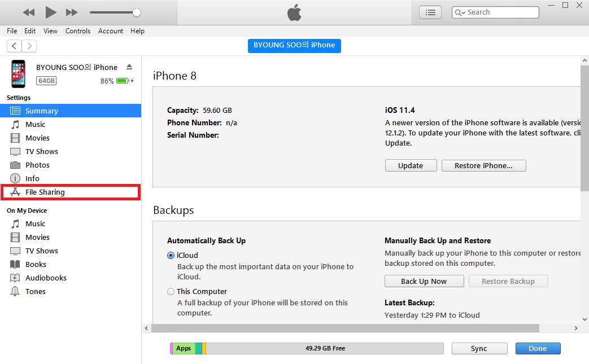
Task: Click vertical scrollbar up arrow
Action: (x=584, y=60)
